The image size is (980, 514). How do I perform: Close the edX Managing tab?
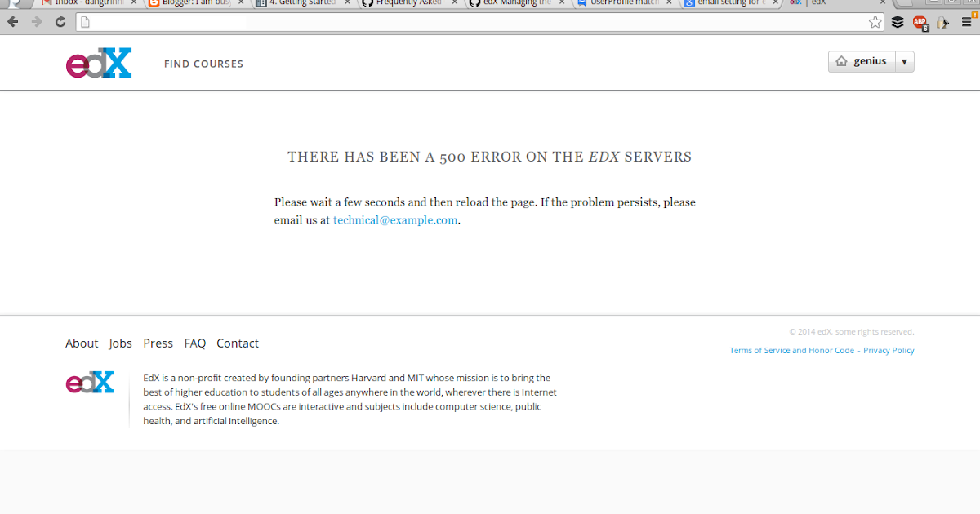561,2
